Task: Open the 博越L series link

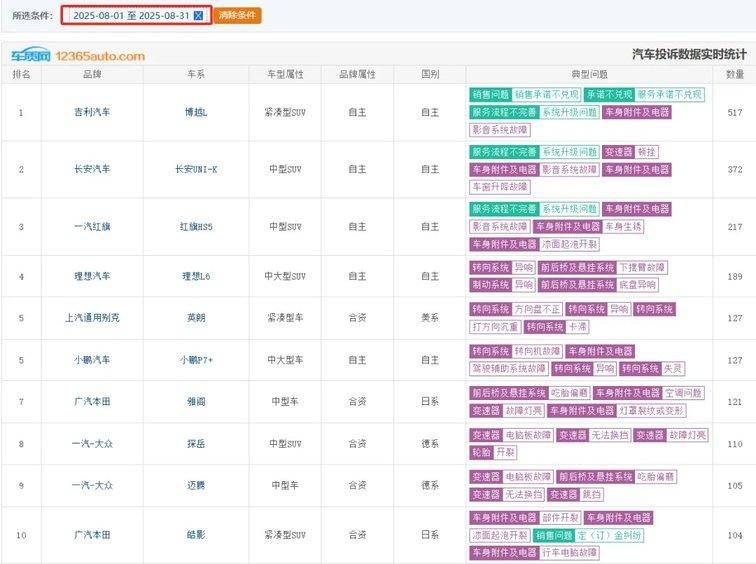Action: [x=196, y=112]
